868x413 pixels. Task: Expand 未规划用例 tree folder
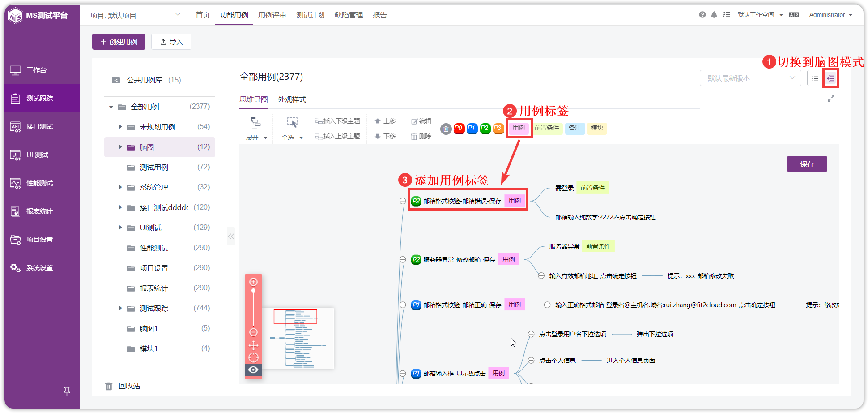(x=120, y=127)
